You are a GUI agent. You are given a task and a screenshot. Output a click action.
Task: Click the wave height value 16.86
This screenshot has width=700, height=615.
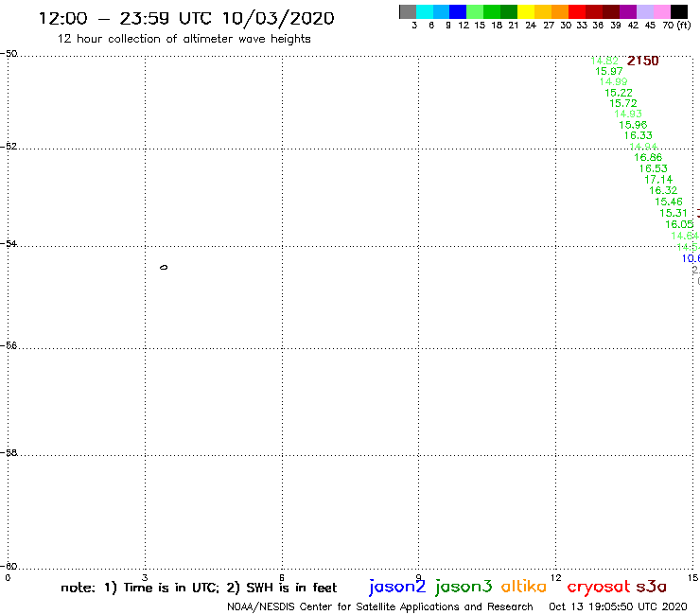[648, 157]
